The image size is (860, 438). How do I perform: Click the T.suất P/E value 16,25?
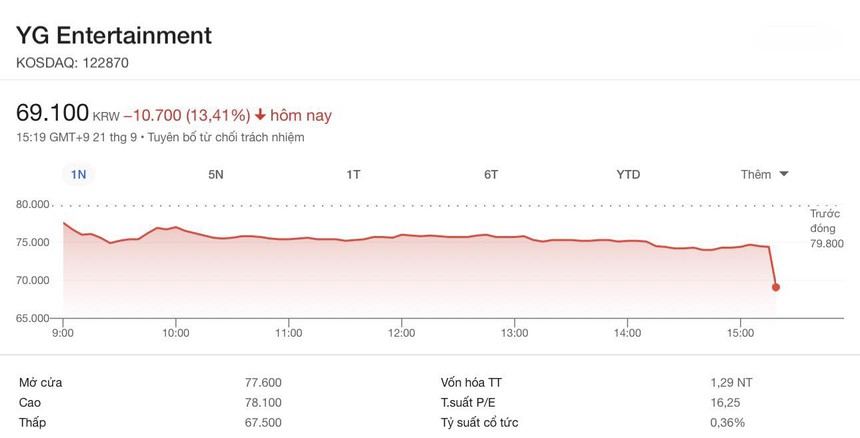(727, 402)
